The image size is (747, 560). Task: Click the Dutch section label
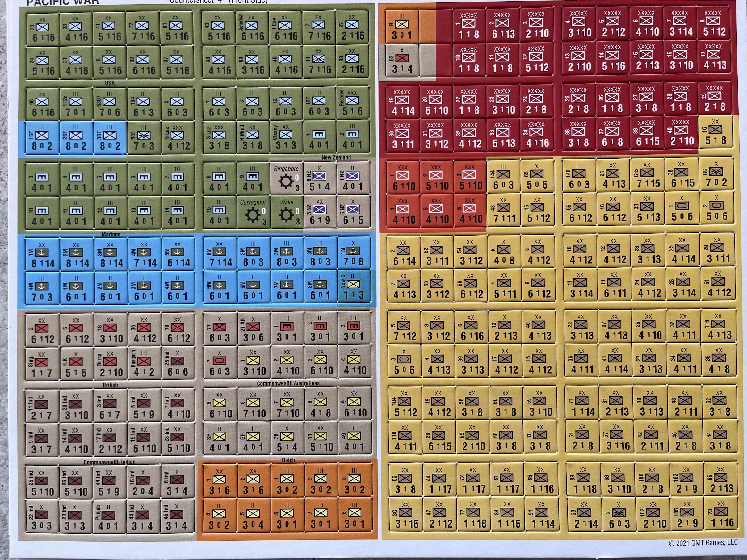288,460
